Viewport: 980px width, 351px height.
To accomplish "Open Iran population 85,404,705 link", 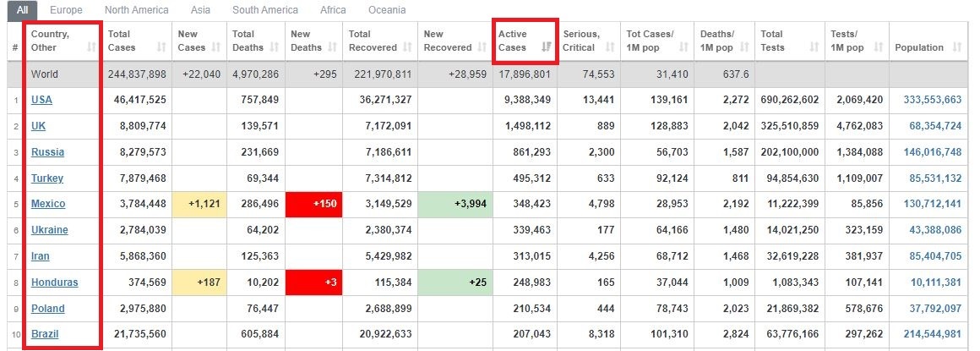I will tap(935, 256).
